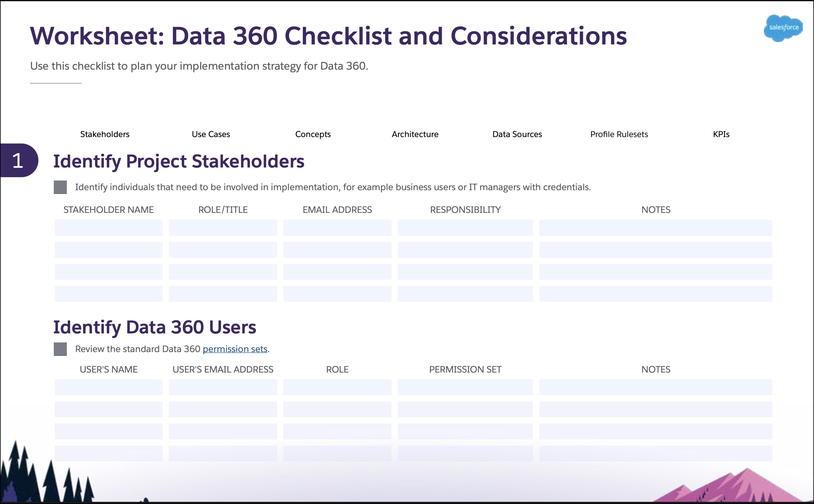Click the Salesforce cloud logo
Viewport: 814px width, 504px height.
783,28
